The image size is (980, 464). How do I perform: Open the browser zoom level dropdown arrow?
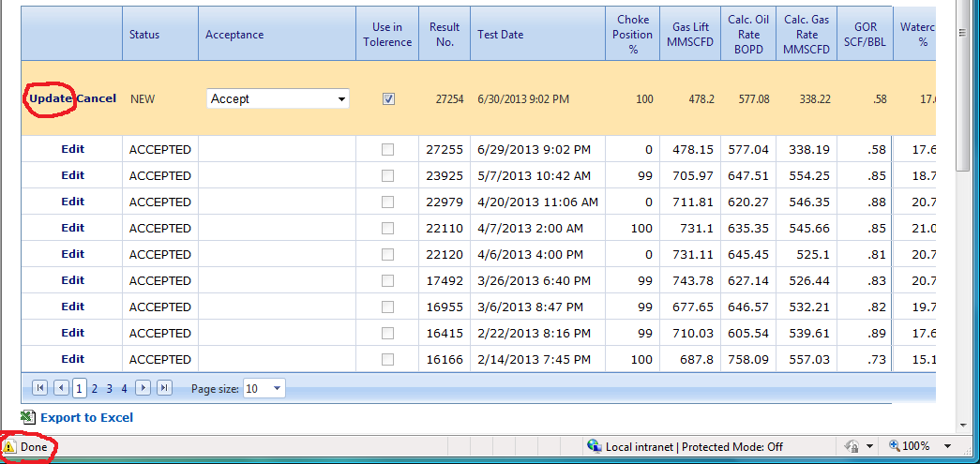click(x=947, y=446)
